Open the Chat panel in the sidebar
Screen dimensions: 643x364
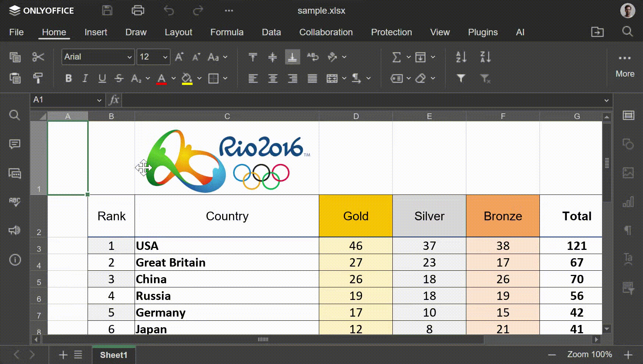point(14,173)
